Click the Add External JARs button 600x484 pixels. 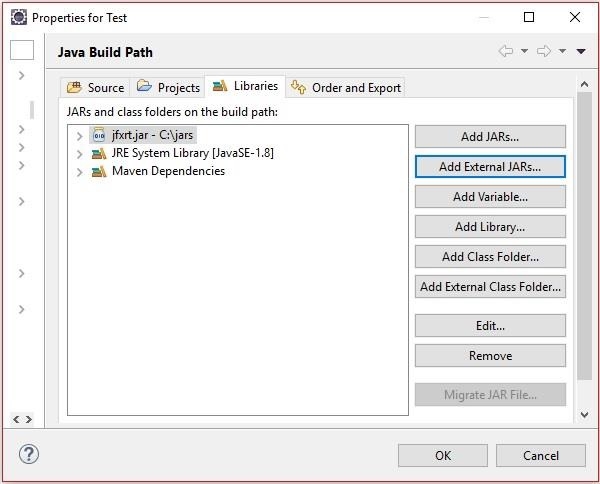(490, 167)
